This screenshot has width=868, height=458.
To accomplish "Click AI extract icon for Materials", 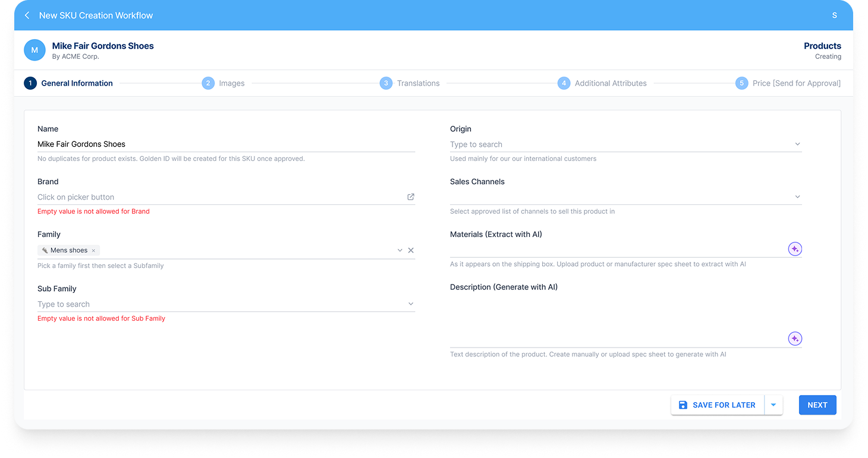I will point(795,249).
